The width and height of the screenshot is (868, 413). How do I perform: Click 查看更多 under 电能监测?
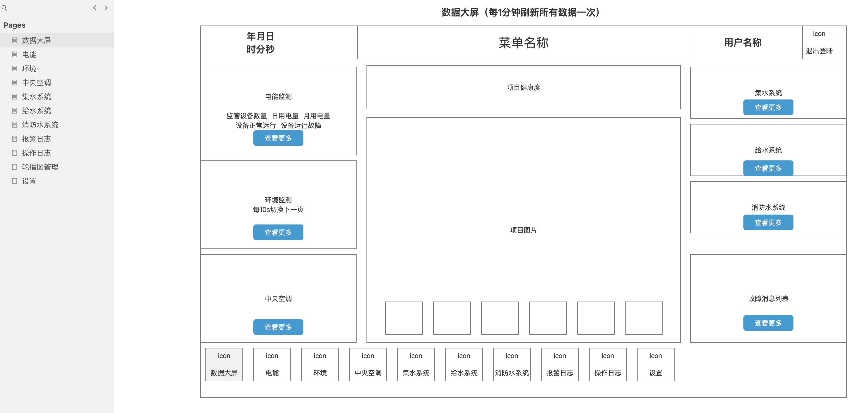click(278, 138)
